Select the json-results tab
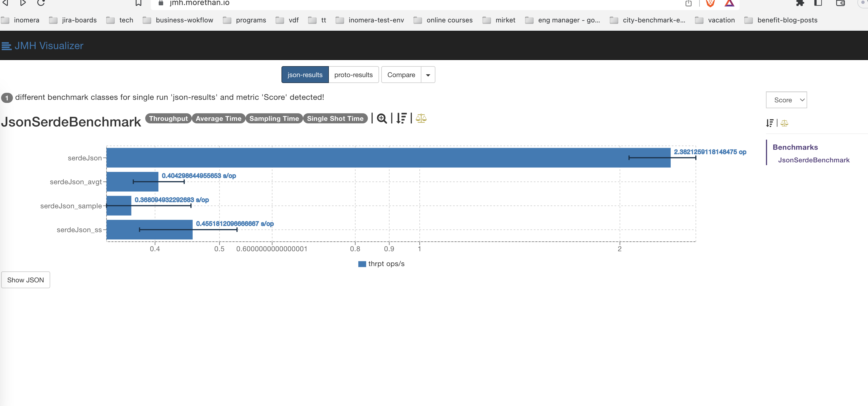Image resolution: width=868 pixels, height=406 pixels. [304, 75]
